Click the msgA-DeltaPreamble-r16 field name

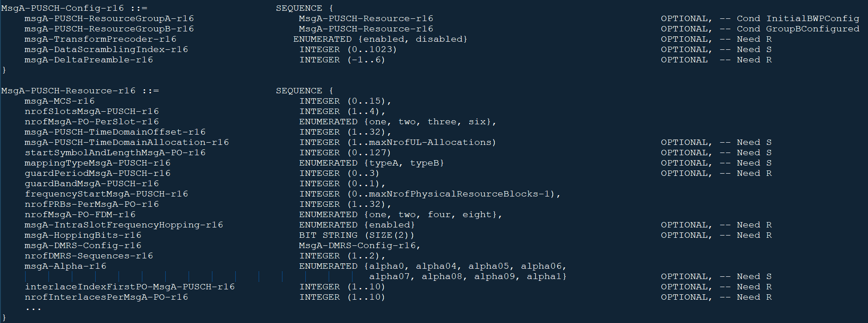pyautogui.click(x=88, y=60)
